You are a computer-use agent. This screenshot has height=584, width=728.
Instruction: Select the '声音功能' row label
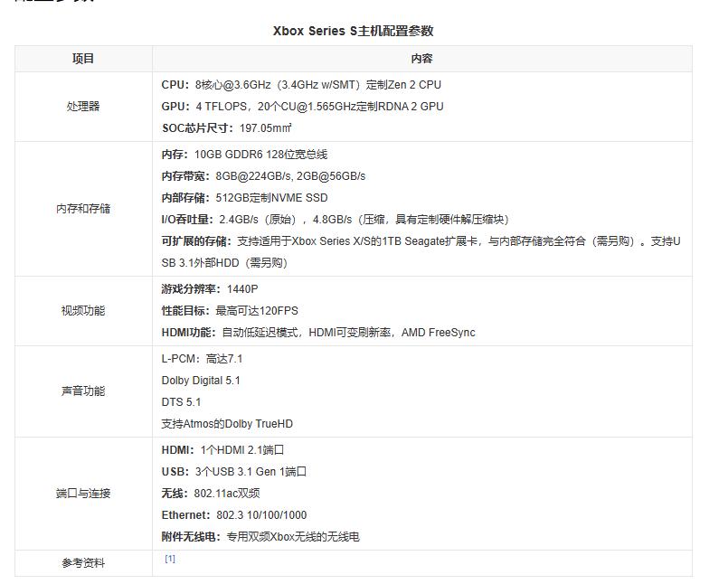click(x=83, y=391)
